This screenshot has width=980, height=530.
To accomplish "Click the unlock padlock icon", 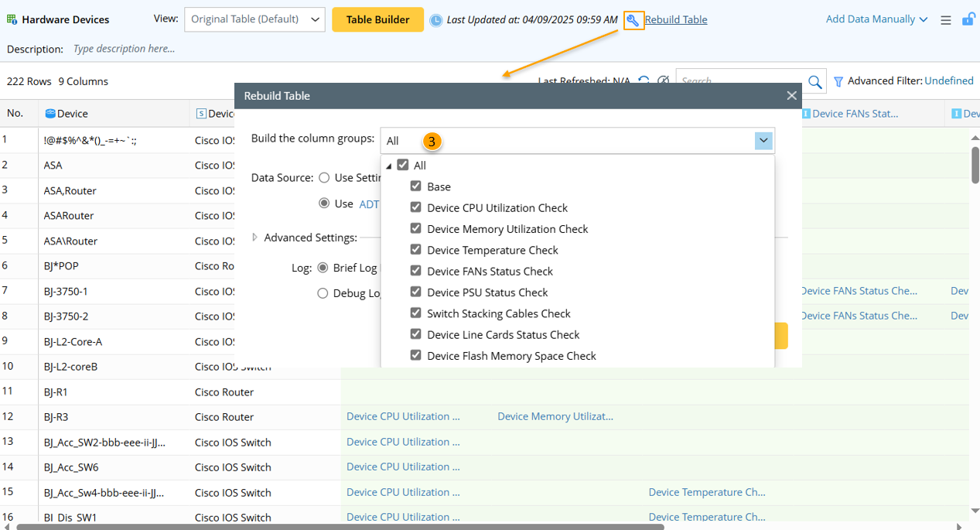I will pos(968,19).
